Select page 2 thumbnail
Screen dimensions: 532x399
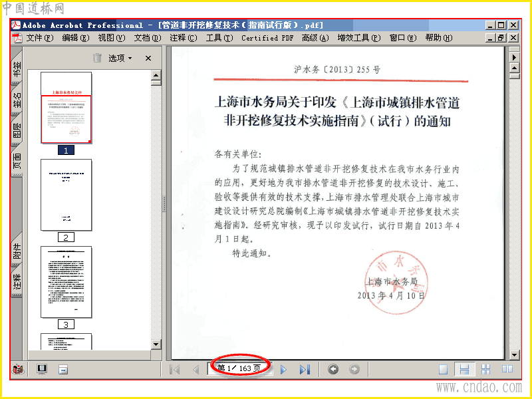tap(66, 195)
